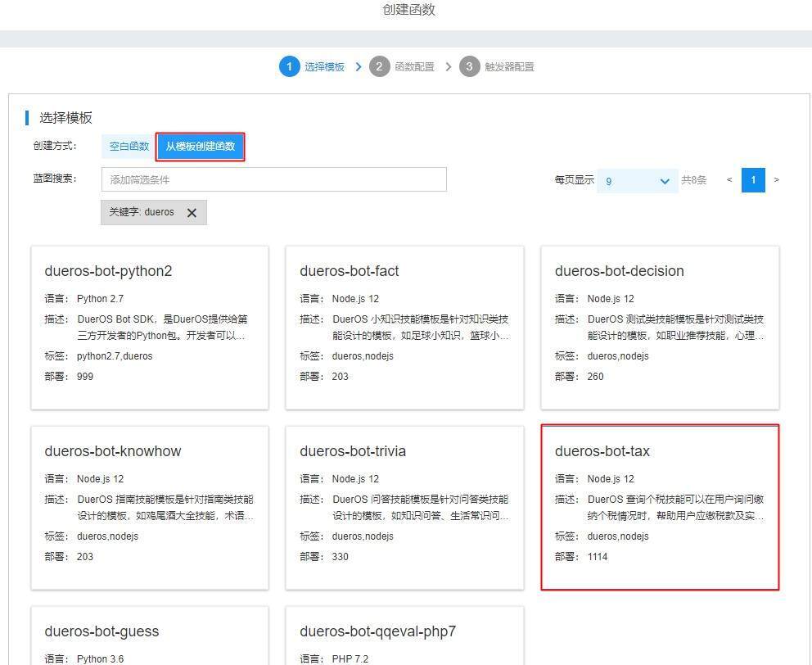
Task: Choose the dueros-bot-trivia template card
Action: click(x=404, y=507)
